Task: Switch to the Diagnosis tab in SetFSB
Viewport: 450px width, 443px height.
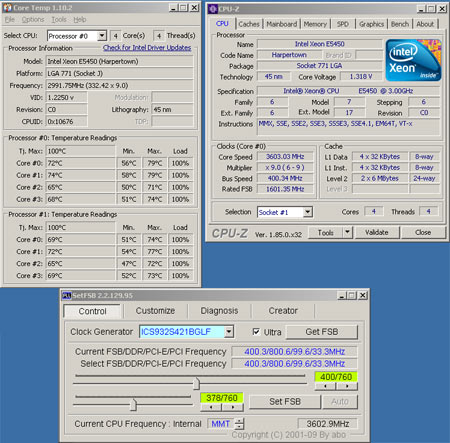Action: coord(219,311)
